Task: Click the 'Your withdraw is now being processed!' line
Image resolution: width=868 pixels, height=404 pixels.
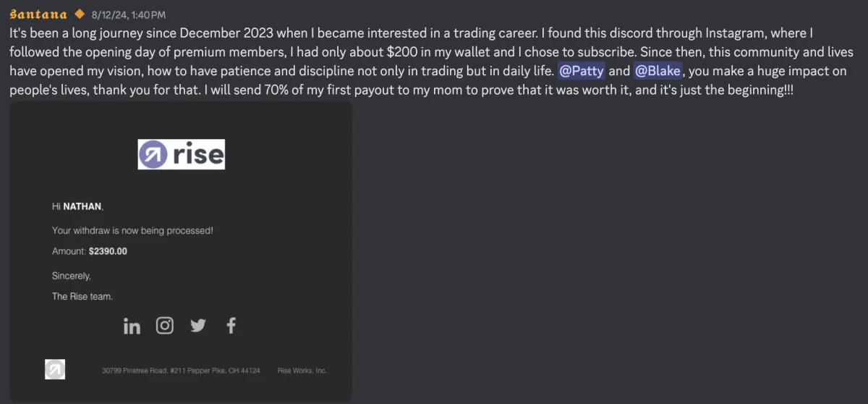Action: pyautogui.click(x=132, y=230)
